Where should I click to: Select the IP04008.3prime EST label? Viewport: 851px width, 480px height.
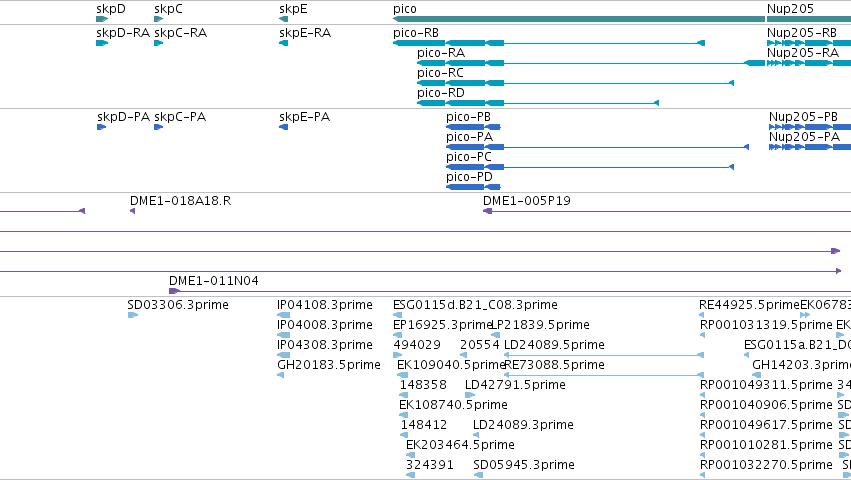[x=325, y=325]
